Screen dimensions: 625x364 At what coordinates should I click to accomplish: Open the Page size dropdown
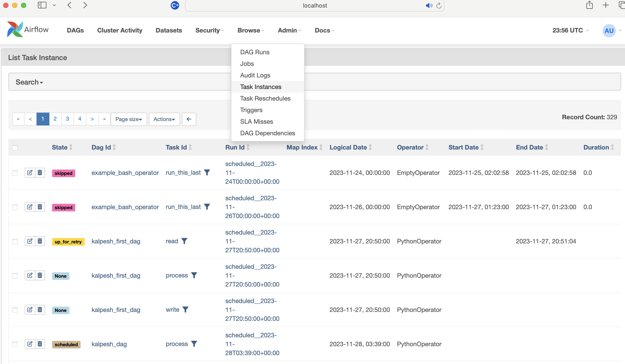pos(128,119)
